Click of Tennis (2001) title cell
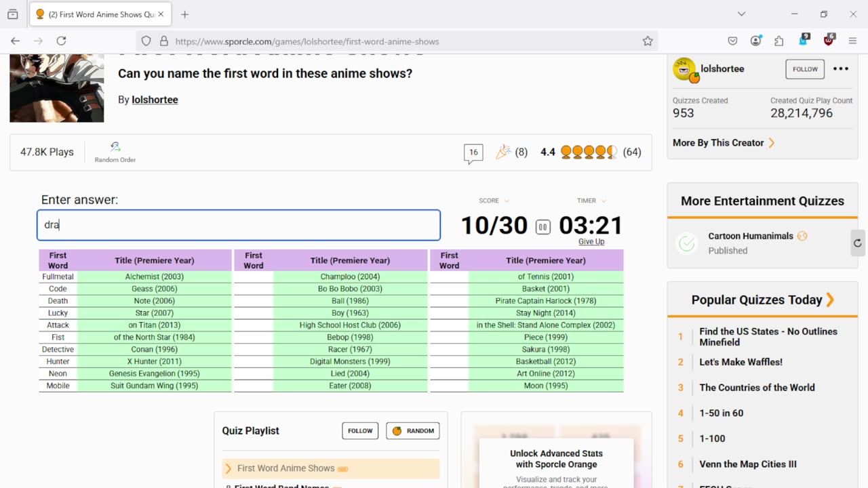 click(x=546, y=277)
